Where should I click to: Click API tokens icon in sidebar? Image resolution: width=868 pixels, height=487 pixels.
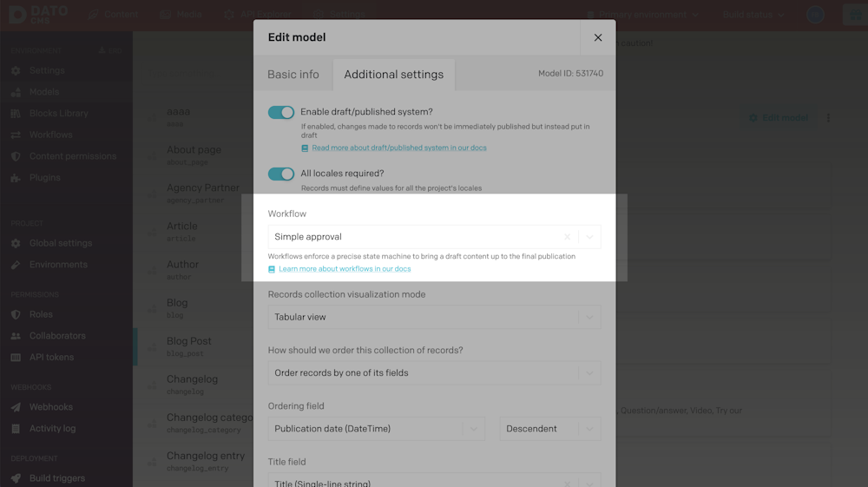point(16,358)
